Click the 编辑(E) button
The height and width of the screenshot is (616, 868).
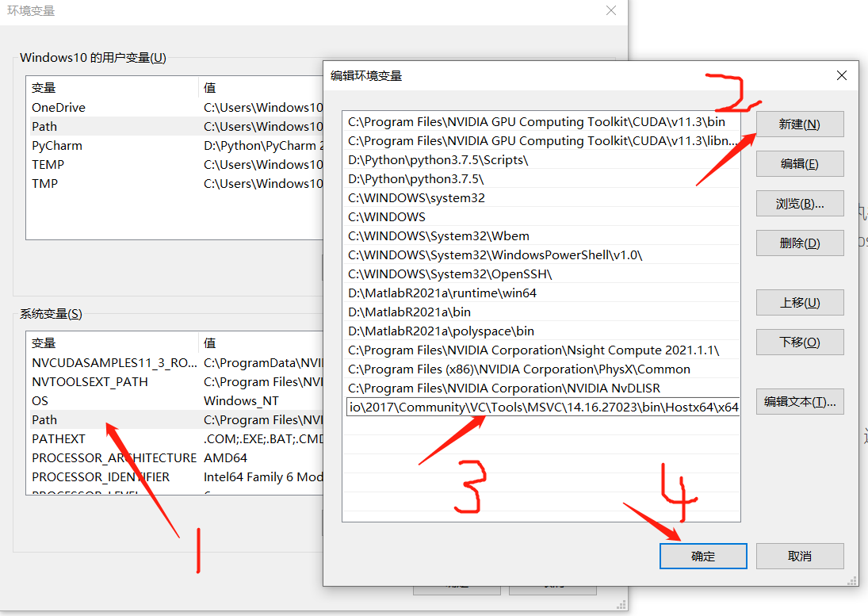click(799, 163)
